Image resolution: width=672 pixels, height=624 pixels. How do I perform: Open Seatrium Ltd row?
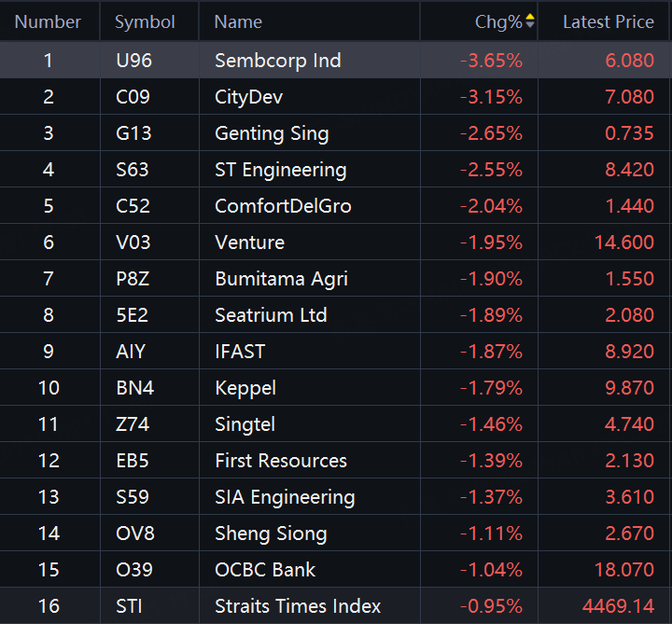[x=271, y=315]
